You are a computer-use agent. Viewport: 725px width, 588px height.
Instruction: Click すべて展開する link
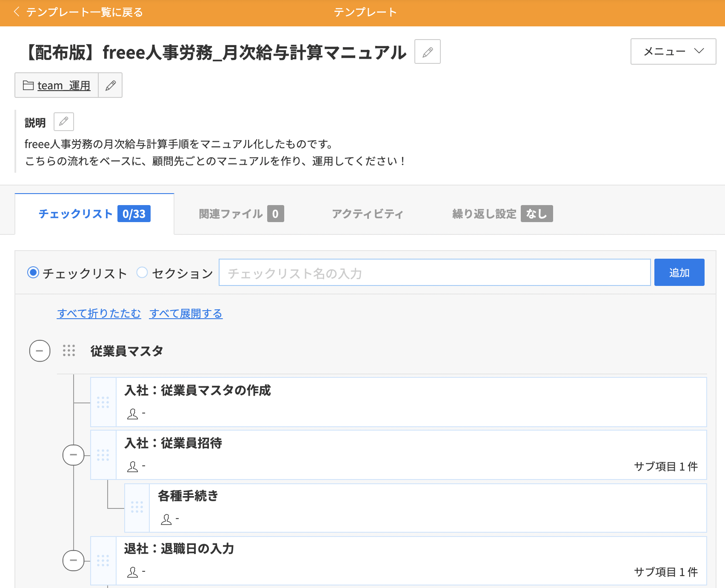186,314
